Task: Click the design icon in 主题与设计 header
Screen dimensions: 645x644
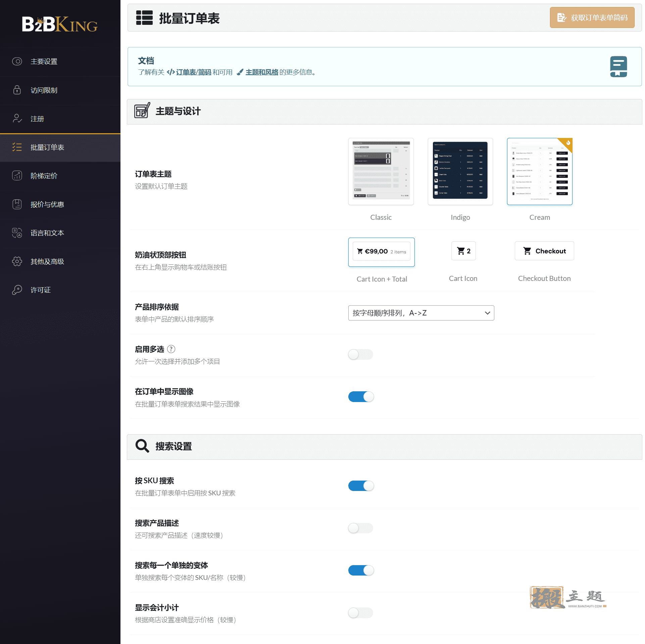Action: point(142,110)
